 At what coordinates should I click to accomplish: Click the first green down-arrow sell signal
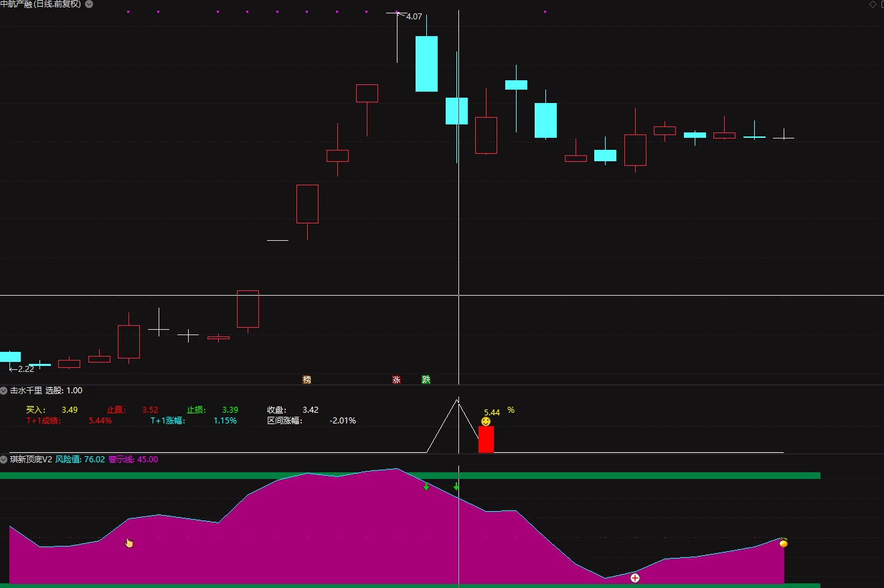click(x=426, y=486)
